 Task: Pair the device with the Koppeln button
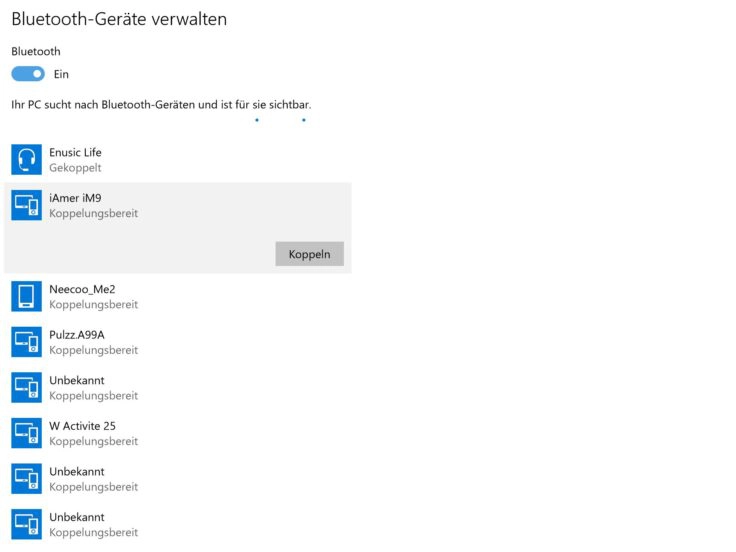[309, 254]
